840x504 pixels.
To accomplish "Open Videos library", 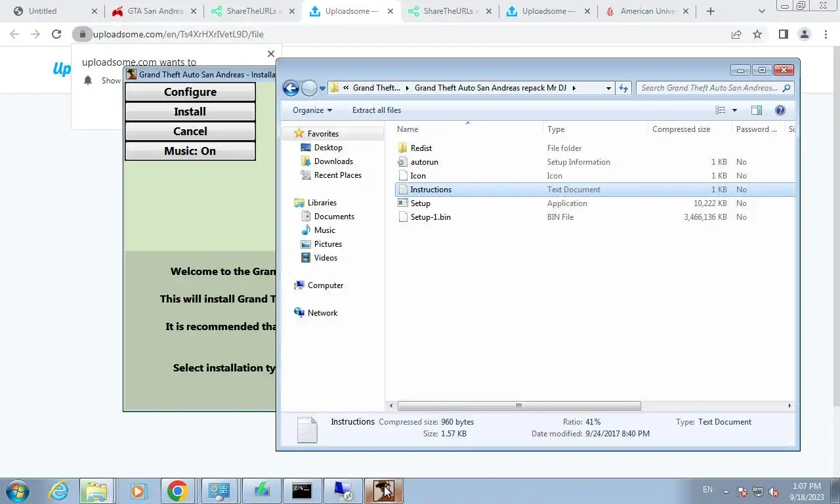I will coord(325,258).
